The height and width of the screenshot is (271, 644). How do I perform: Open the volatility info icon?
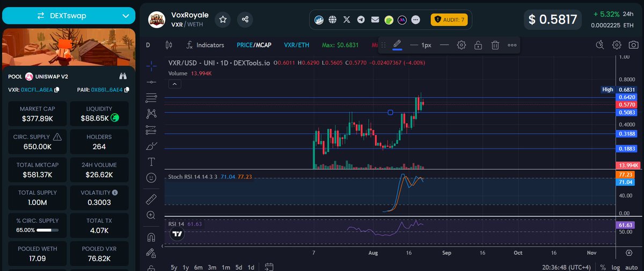click(115, 192)
